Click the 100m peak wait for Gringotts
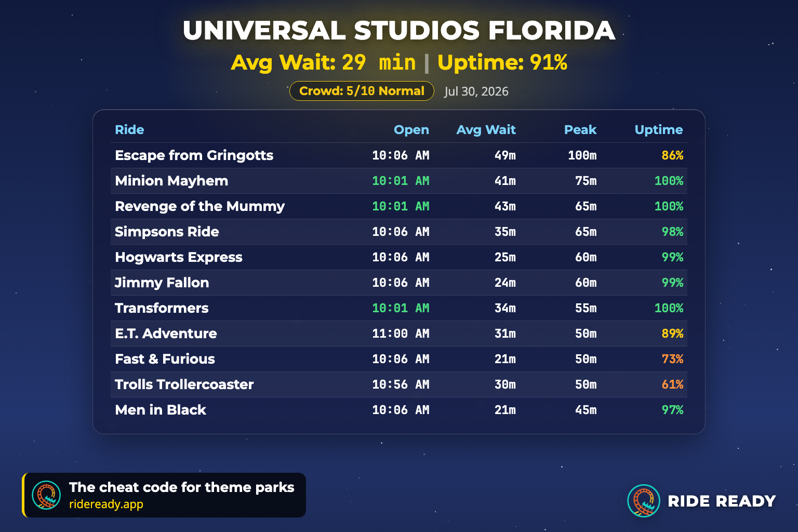The width and height of the screenshot is (798, 532). point(582,155)
